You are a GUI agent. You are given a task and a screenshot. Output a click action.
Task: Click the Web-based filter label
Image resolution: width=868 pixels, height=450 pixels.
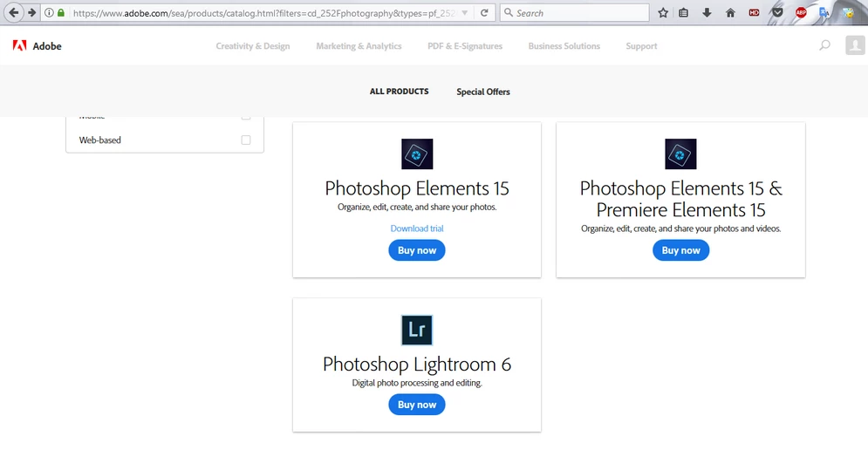click(x=99, y=140)
